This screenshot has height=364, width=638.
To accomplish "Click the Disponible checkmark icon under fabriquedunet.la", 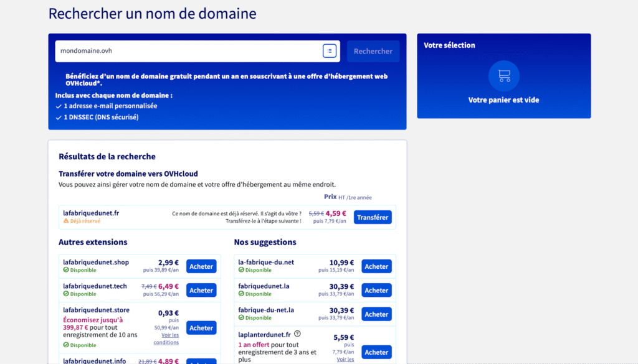I will click(241, 294).
